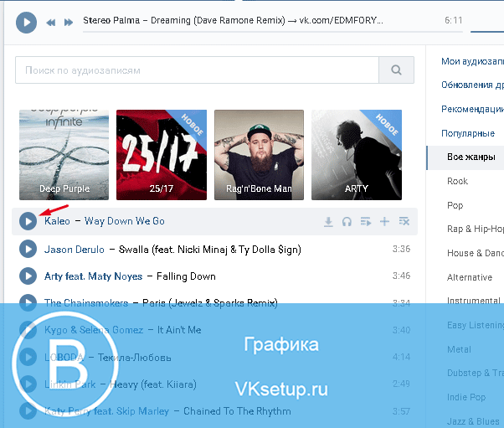The height and width of the screenshot is (428, 504).
Task: Skip to the previous track in the player
Action: click(51, 23)
